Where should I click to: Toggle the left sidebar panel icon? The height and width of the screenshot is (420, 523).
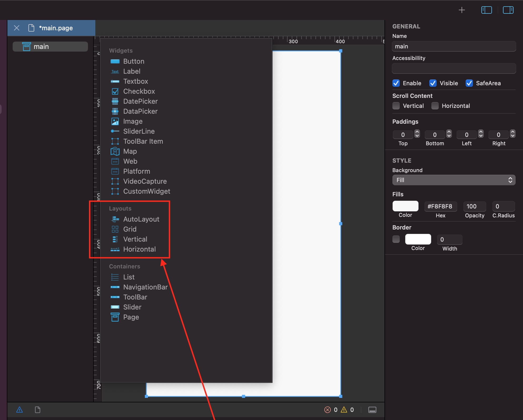[x=486, y=10]
